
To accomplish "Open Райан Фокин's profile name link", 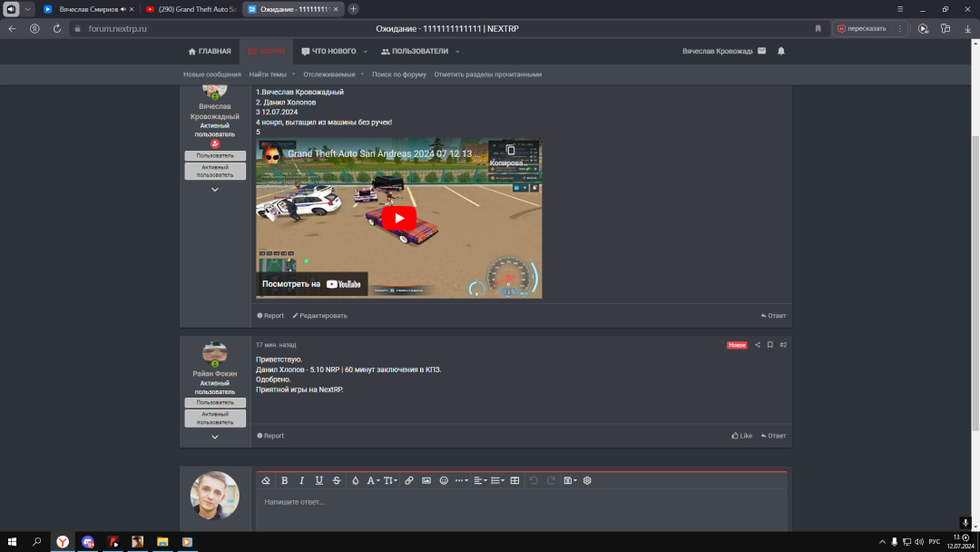I will click(215, 374).
